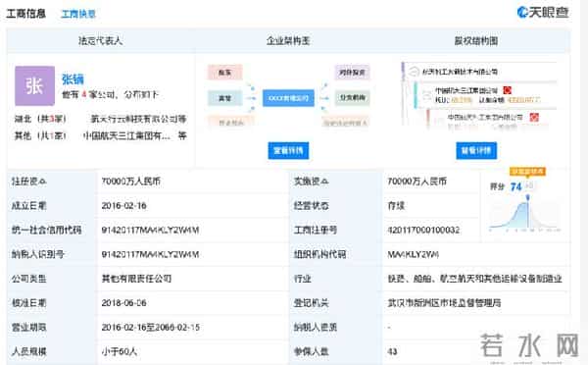The width and height of the screenshot is (588, 365).
Task: Click 工商注册号 value 420117000100032
Action: 423,230
